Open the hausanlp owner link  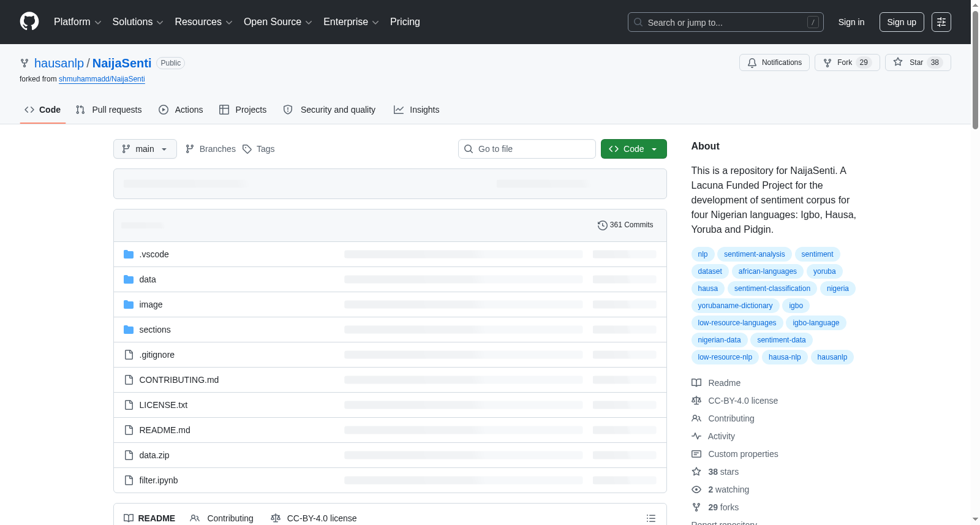pyautogui.click(x=59, y=63)
